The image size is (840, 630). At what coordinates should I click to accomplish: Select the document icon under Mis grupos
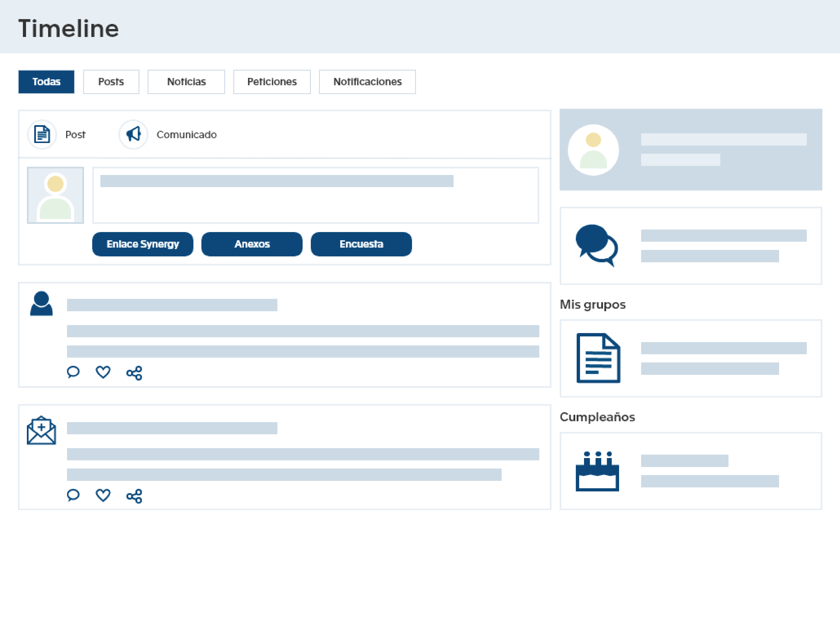coord(598,357)
